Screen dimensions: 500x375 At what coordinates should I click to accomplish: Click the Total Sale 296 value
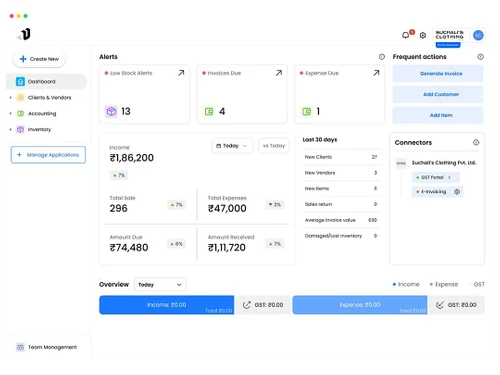119,208
